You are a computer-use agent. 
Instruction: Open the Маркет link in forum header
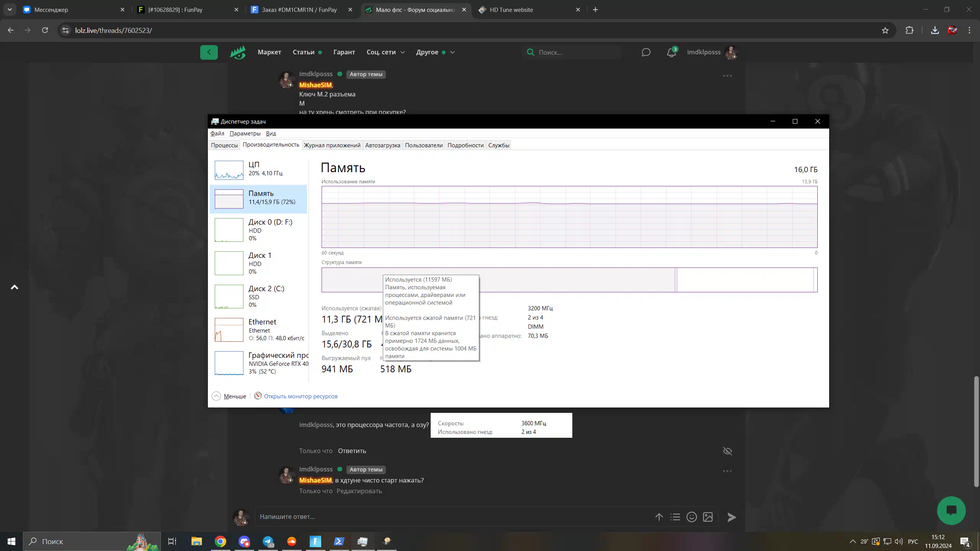[269, 52]
